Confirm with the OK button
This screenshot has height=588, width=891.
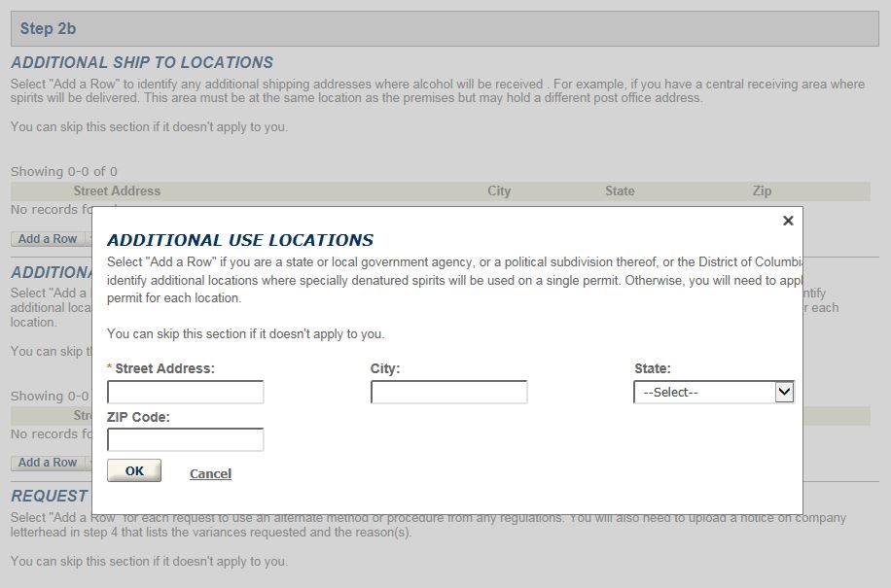(x=134, y=470)
